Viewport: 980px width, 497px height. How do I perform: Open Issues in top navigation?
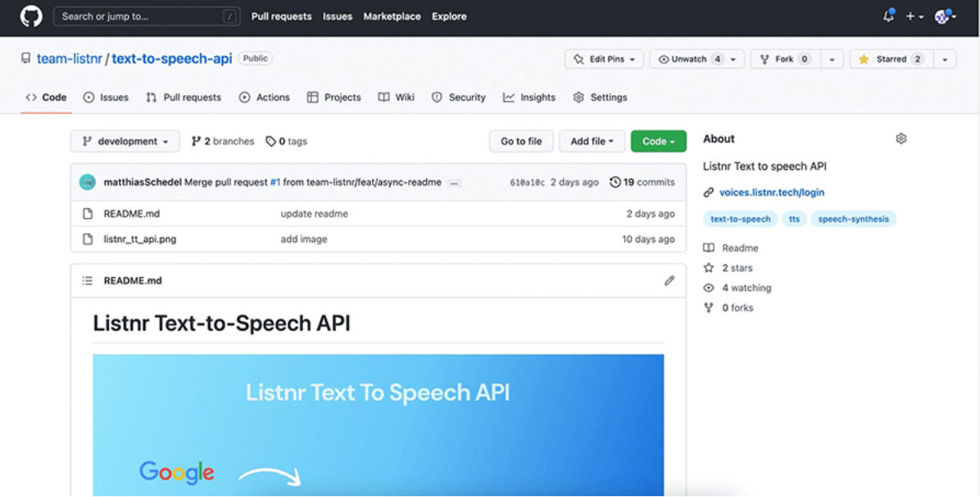(x=338, y=16)
